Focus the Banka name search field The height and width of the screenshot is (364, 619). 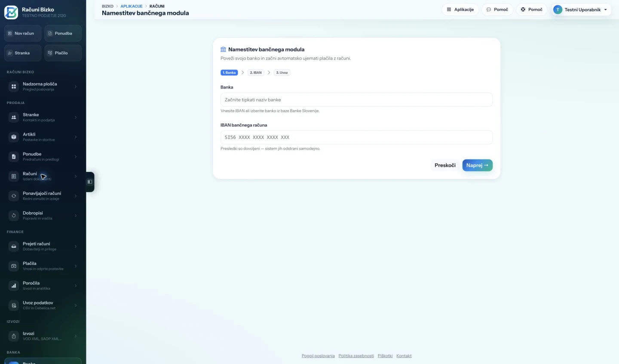click(x=356, y=100)
